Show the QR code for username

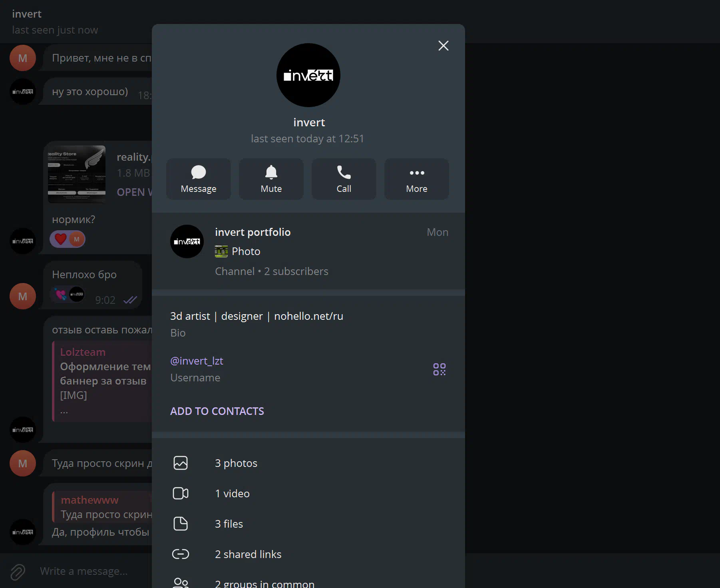[440, 369]
